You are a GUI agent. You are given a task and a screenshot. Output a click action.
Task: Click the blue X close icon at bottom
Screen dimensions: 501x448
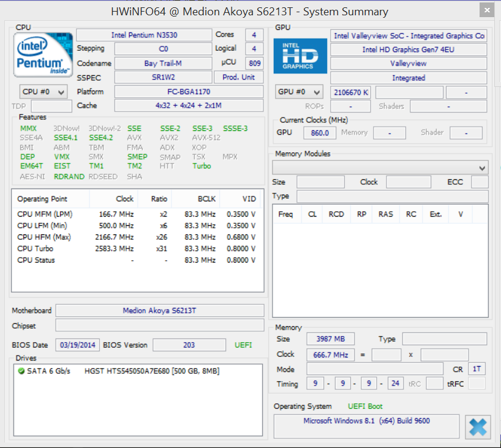[x=478, y=427]
